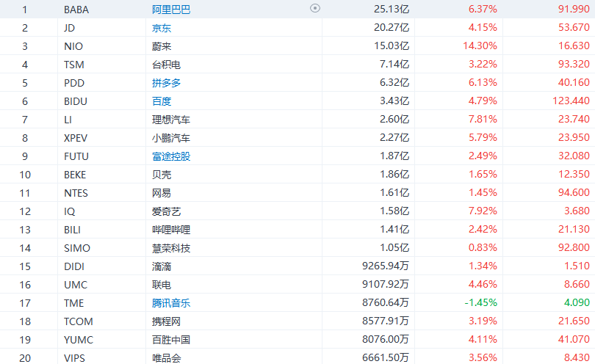Open the 腾讯音乐 stock link

tap(171, 303)
